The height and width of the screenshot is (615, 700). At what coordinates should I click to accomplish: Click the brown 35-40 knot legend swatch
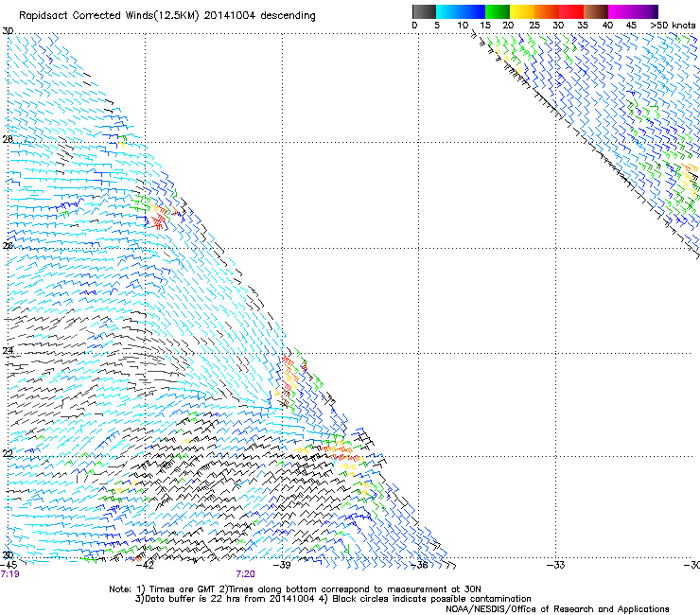596,11
